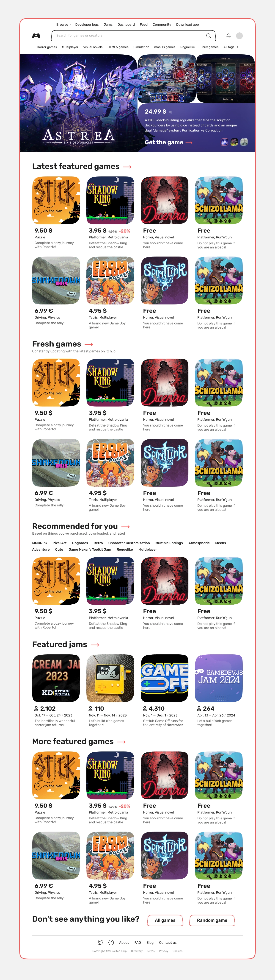Filter recommendations by Pixel Art tag
This screenshot has width=275, height=980.
tap(59, 543)
